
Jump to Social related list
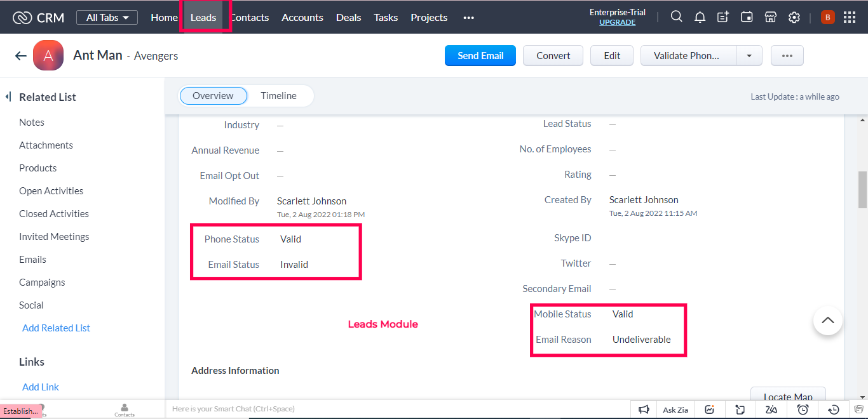[x=31, y=305]
